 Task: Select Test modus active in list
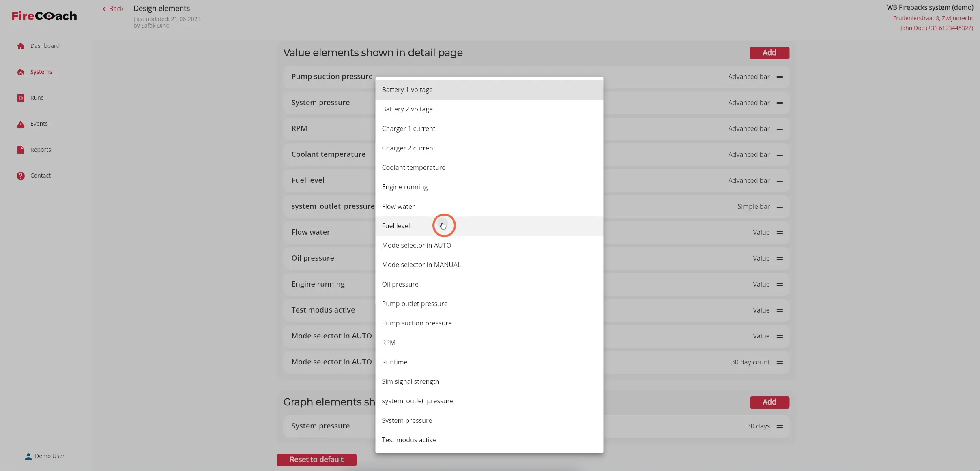489,440
